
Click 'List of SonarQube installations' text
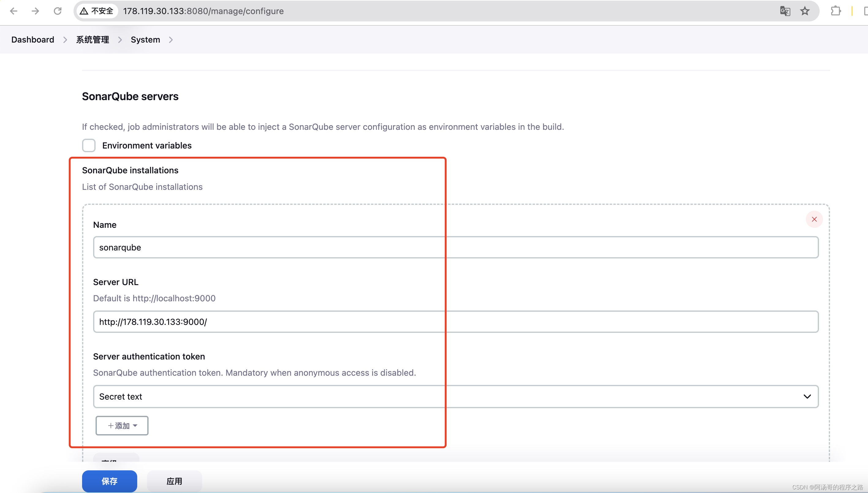tap(142, 187)
